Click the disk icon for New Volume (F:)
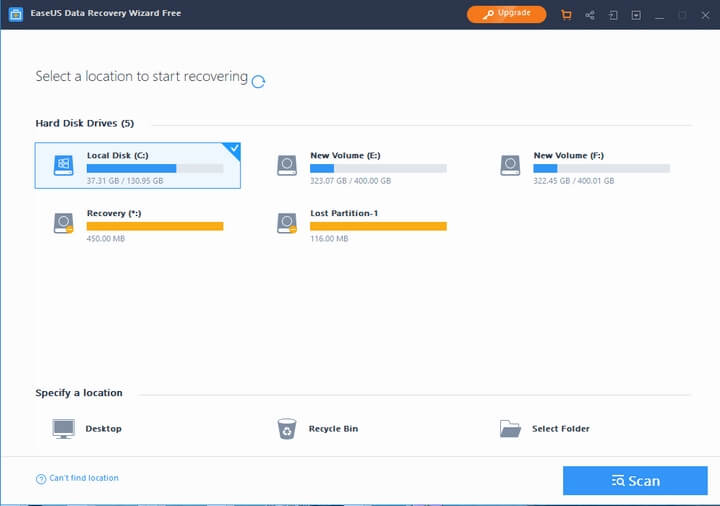The height and width of the screenshot is (506, 720). 510,165
